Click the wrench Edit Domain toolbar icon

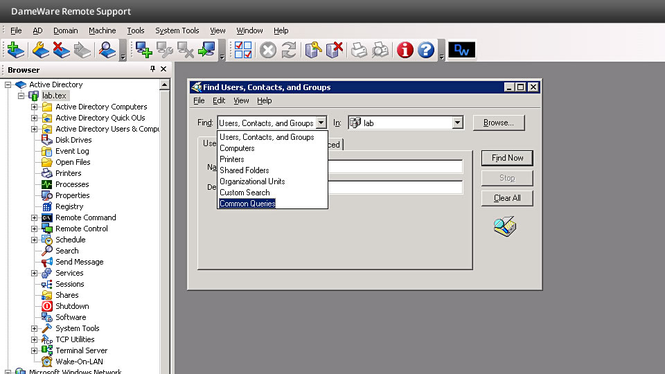pos(41,50)
